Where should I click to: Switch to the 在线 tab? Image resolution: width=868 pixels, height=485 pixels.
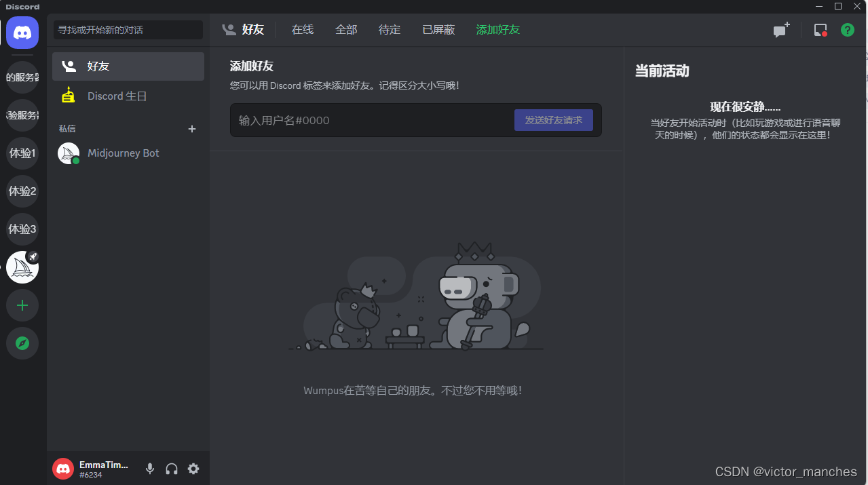tap(303, 30)
